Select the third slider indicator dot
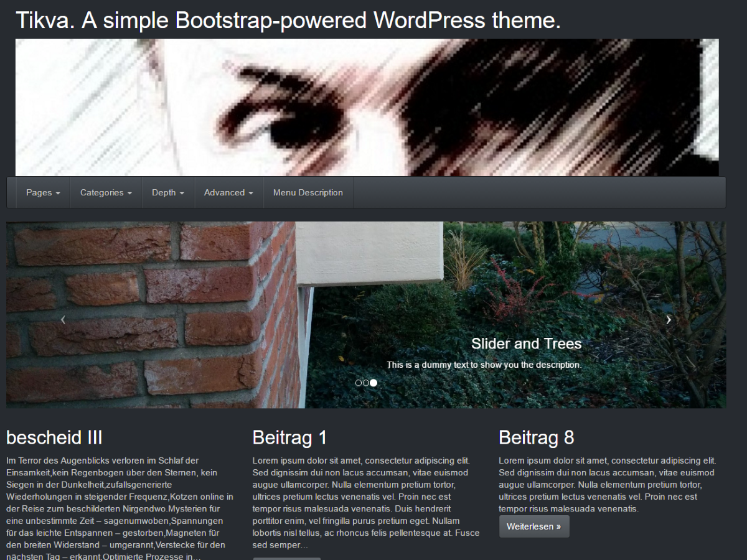 click(374, 383)
